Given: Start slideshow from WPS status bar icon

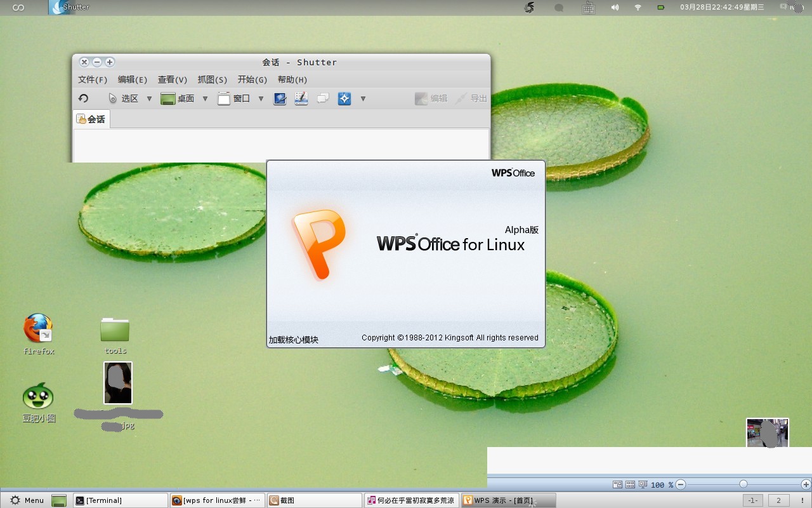Looking at the screenshot, I should pos(643,485).
